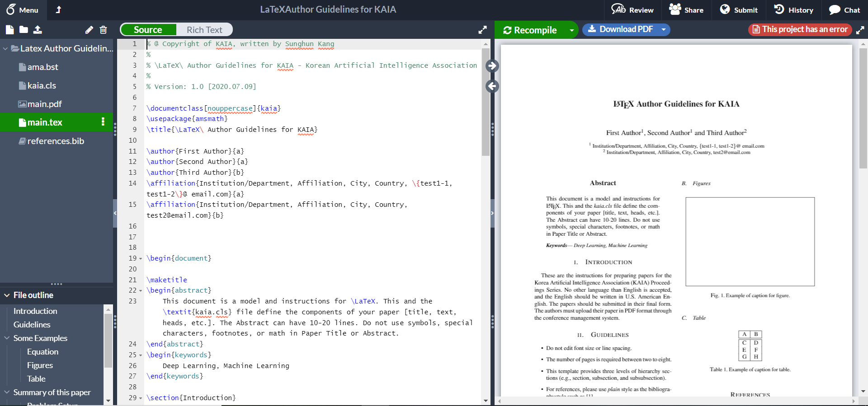The image size is (868, 406).
Task: Open the main.tex three-dot options menu
Action: (x=103, y=122)
